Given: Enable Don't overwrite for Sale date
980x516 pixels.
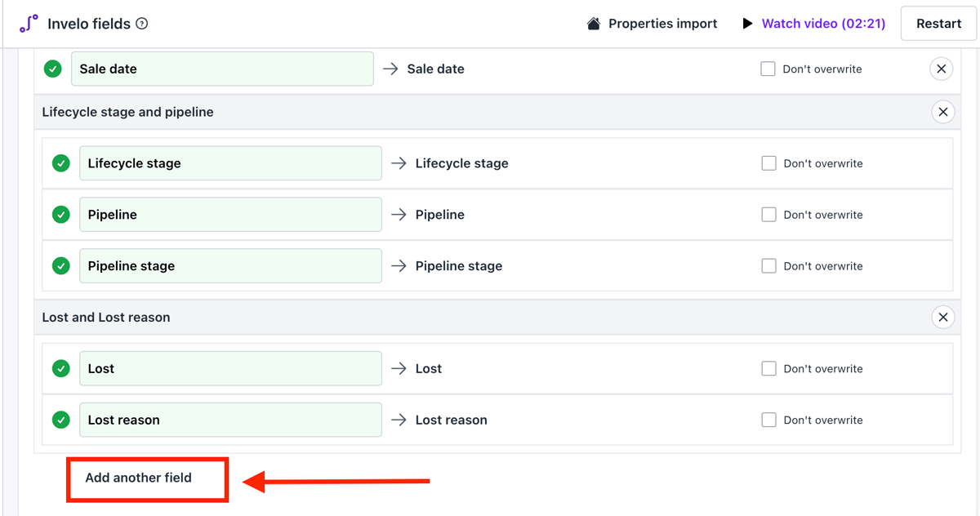Looking at the screenshot, I should tap(768, 69).
